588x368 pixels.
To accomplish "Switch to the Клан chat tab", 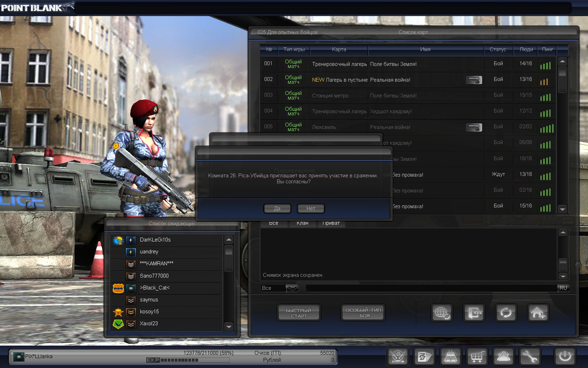I will (302, 223).
